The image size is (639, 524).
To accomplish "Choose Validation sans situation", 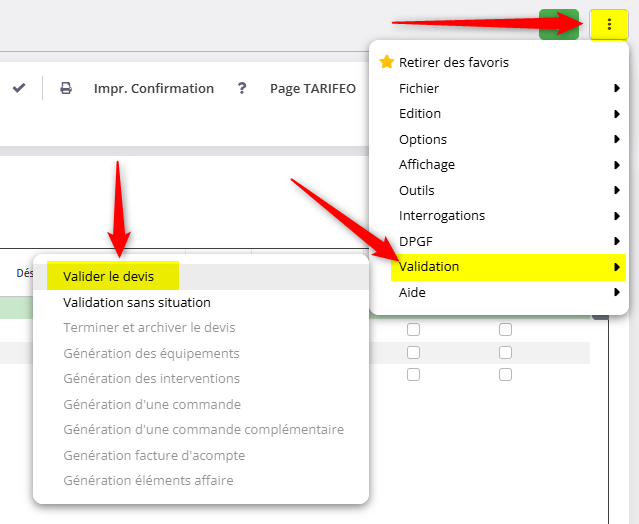I will pos(201,302).
